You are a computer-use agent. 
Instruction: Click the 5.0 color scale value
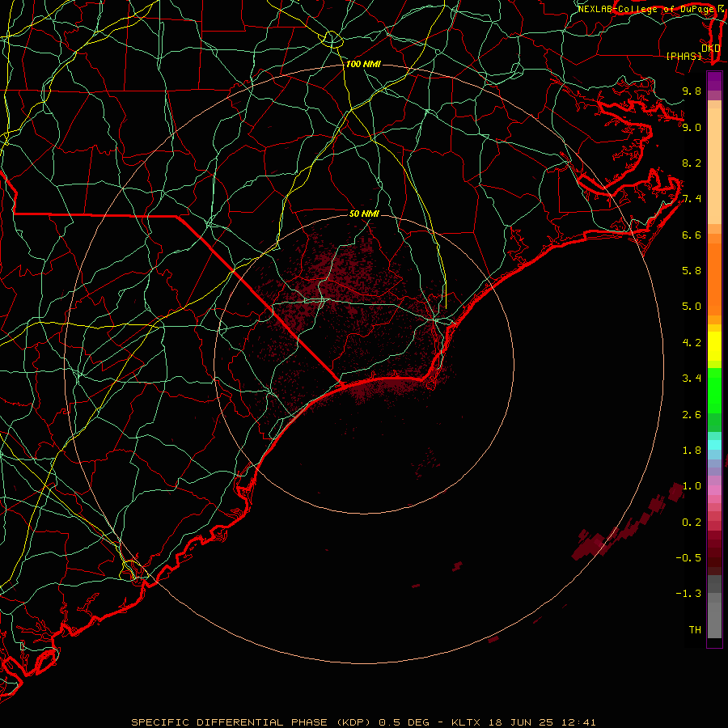coord(692,307)
